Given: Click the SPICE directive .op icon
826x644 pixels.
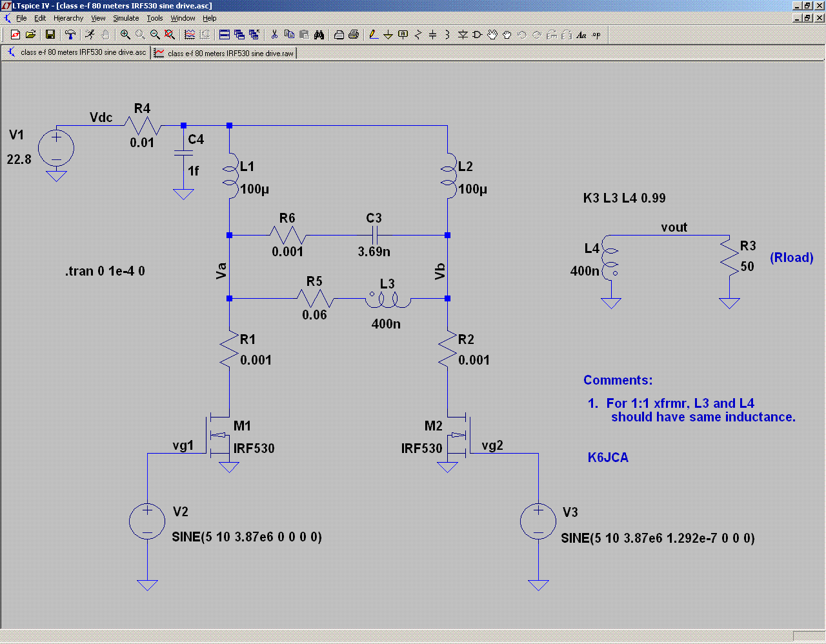Looking at the screenshot, I should click(596, 35).
